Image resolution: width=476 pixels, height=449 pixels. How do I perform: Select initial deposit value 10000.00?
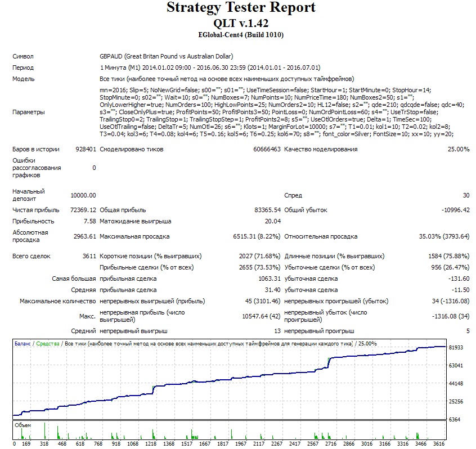(x=83, y=195)
